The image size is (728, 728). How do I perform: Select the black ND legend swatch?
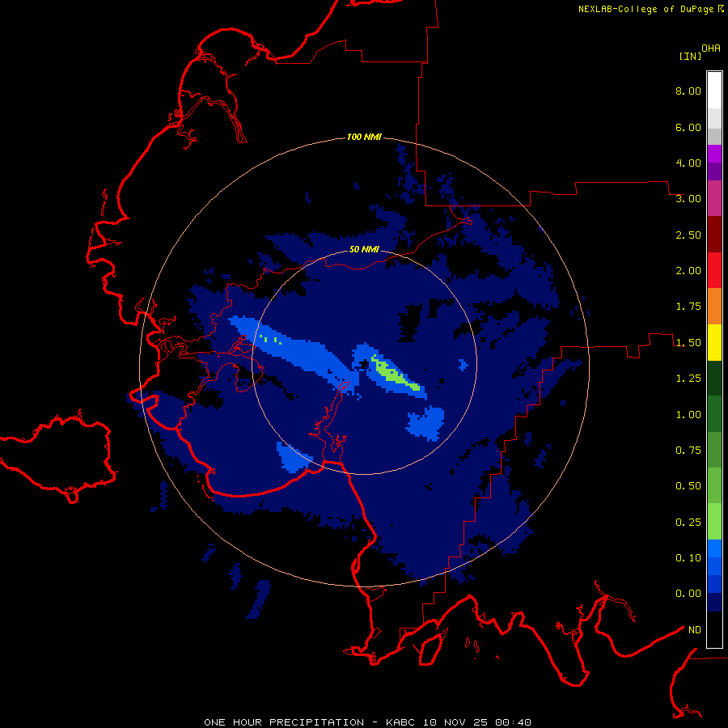pyautogui.click(x=714, y=629)
